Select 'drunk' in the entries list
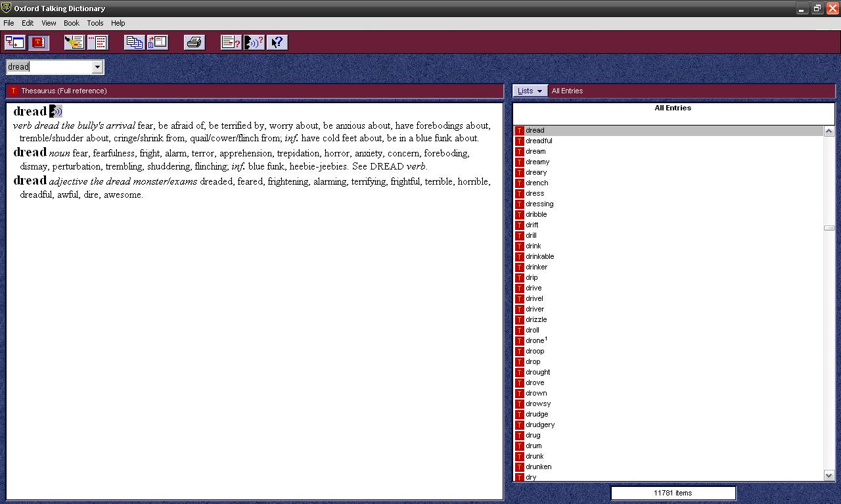The width and height of the screenshot is (841, 504). pyautogui.click(x=535, y=456)
